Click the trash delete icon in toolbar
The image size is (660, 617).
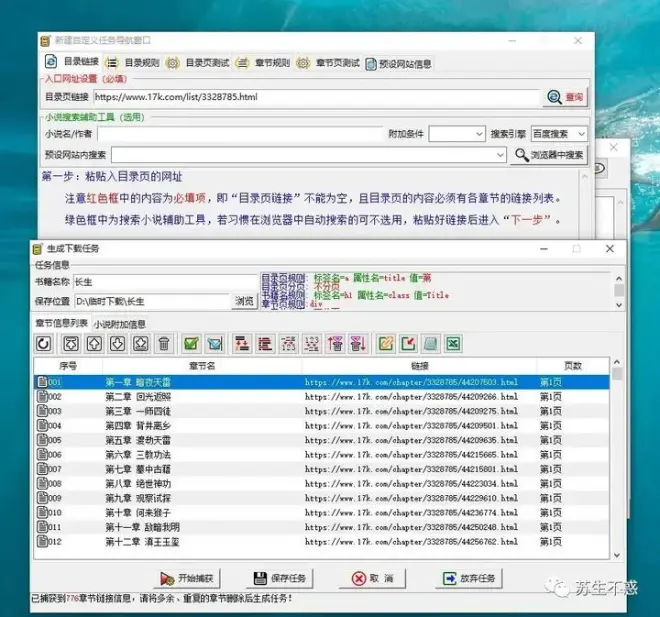tap(164, 344)
